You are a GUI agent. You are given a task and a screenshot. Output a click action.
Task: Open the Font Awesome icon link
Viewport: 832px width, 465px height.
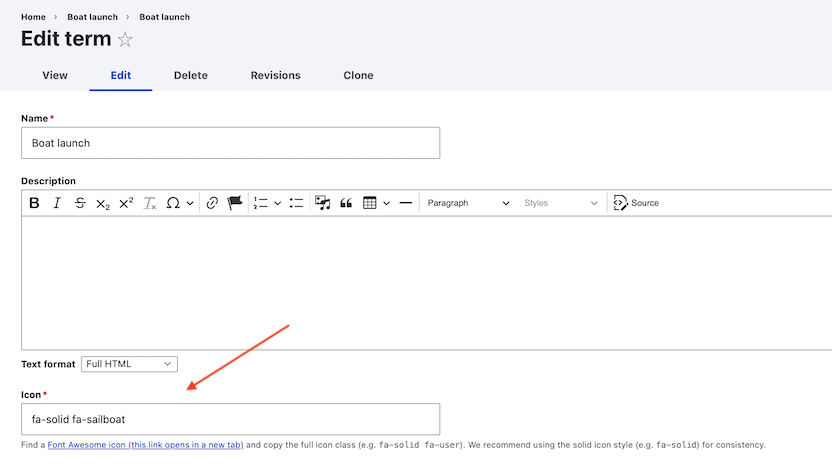[x=145, y=445]
